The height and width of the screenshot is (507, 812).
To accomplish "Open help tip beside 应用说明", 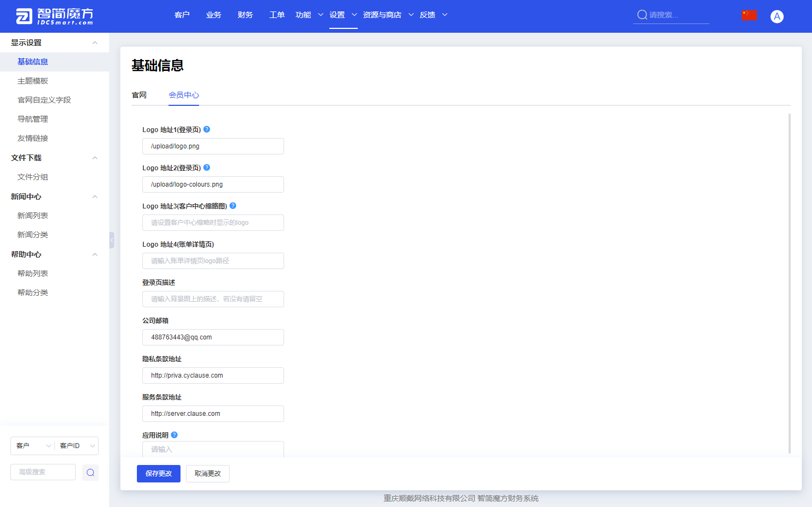I will click(x=174, y=434).
